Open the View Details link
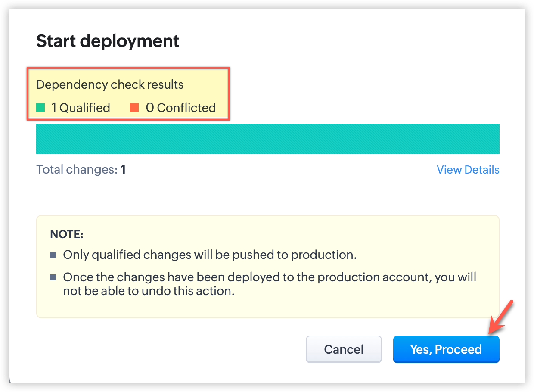This screenshot has width=534, height=392. pos(468,170)
